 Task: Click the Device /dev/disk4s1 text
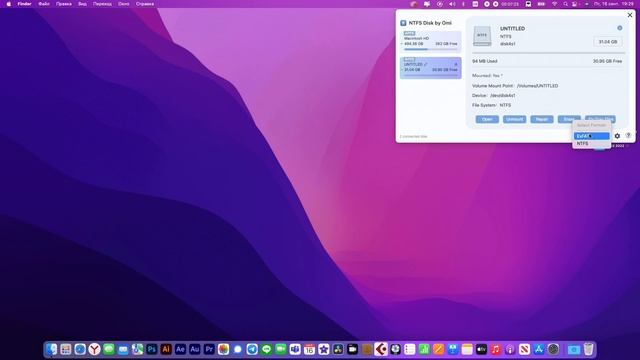click(493, 96)
